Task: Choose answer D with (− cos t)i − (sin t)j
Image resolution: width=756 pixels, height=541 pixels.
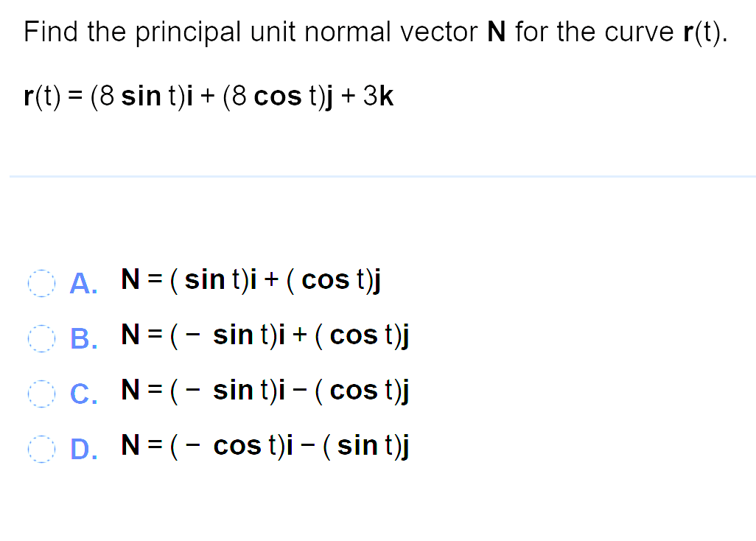Action: 265,445
